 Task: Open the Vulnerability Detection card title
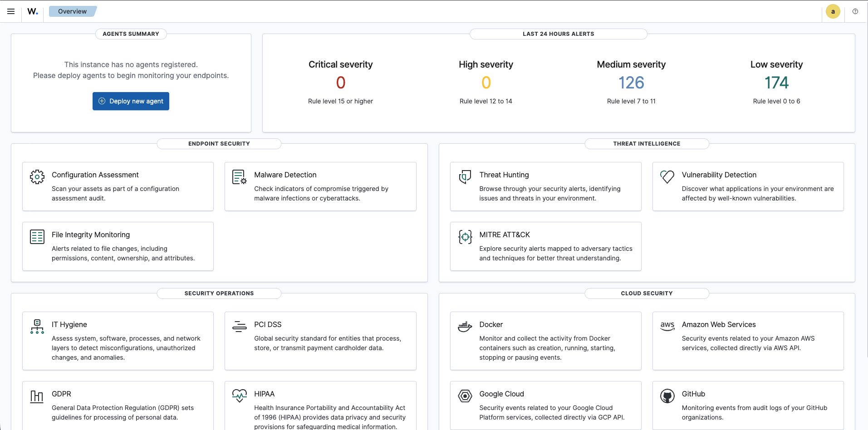(719, 175)
